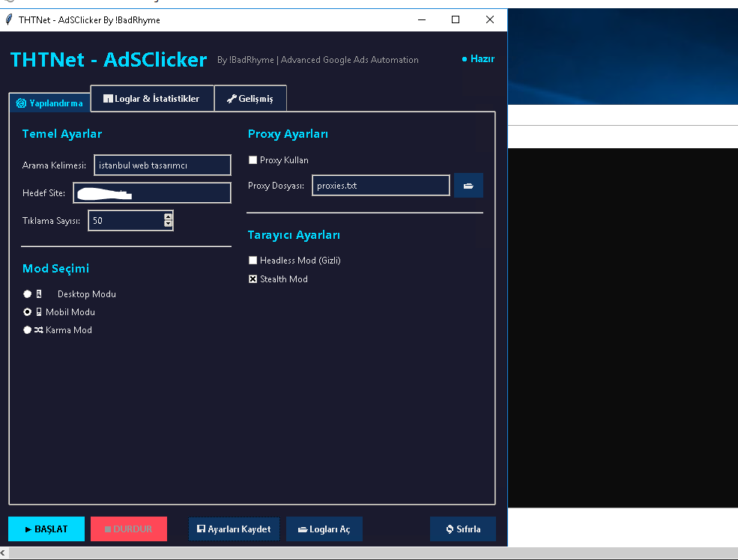This screenshot has width=738, height=560.
Task: Reset with the Sıfırla button
Action: [x=463, y=529]
